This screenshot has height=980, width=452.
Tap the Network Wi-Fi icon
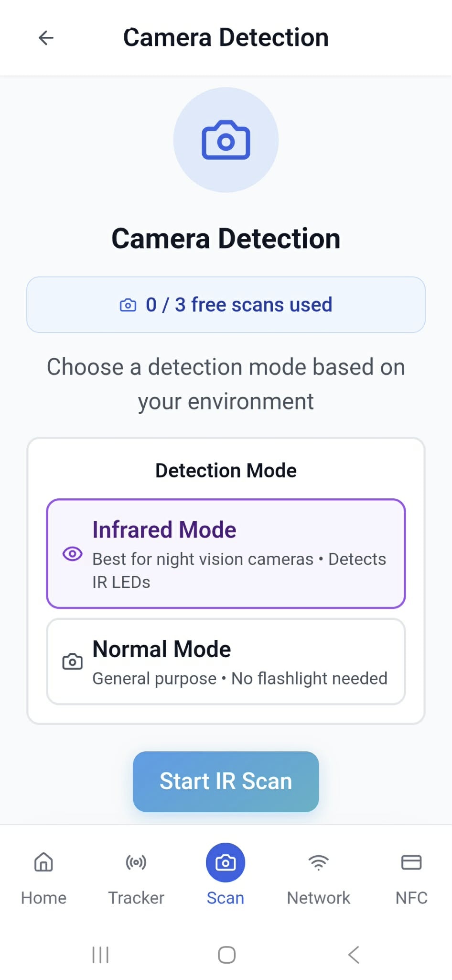(318, 863)
